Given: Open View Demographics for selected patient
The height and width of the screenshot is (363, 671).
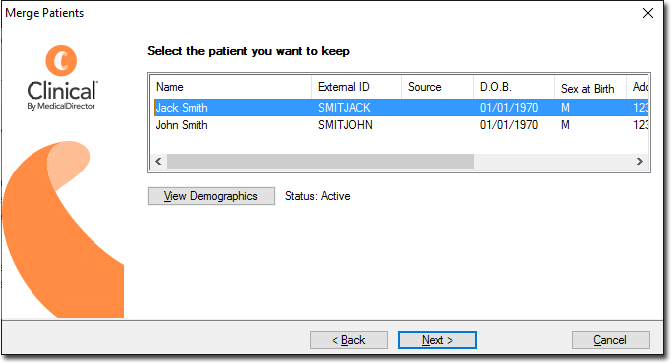Looking at the screenshot, I should pyautogui.click(x=211, y=196).
